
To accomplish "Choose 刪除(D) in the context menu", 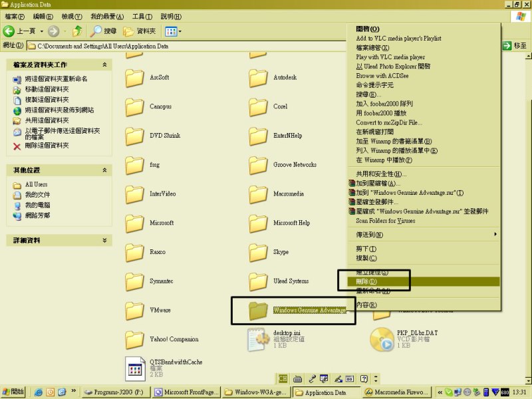I will coord(424,281).
